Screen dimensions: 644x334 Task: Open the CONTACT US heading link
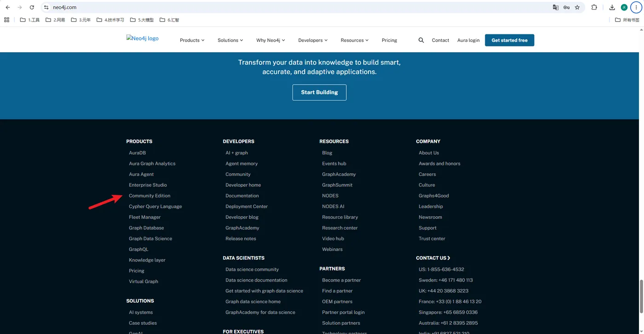coord(433,258)
